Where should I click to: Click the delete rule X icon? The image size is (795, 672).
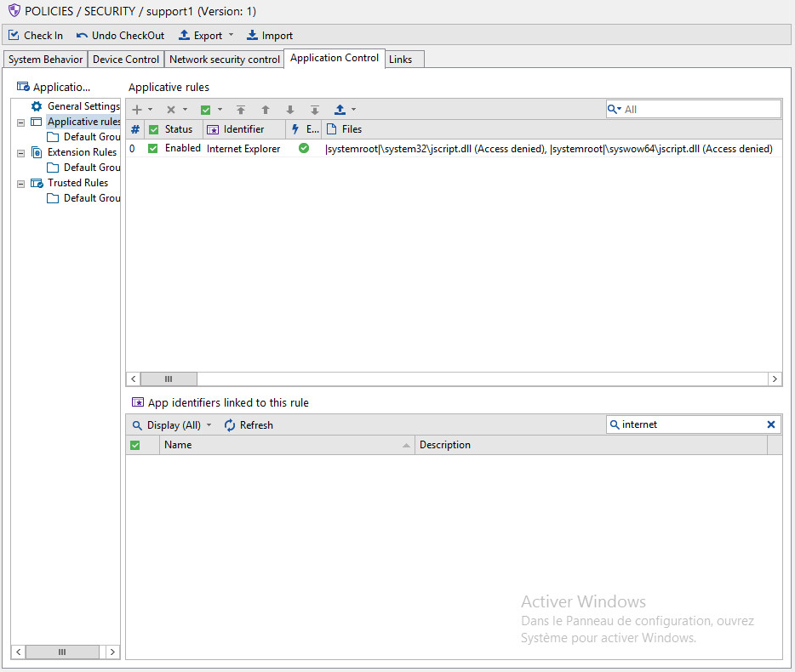(171, 110)
